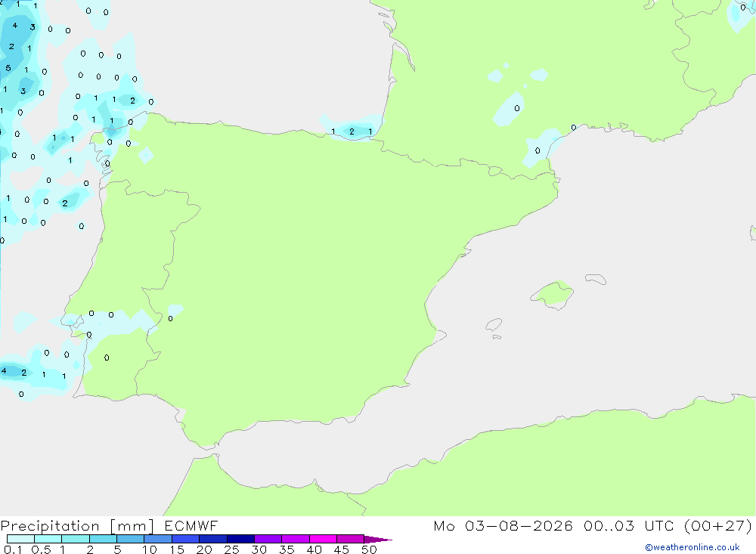Choose the 30–35 mm purple legend swatch
The image size is (756, 554).
pos(268,539)
